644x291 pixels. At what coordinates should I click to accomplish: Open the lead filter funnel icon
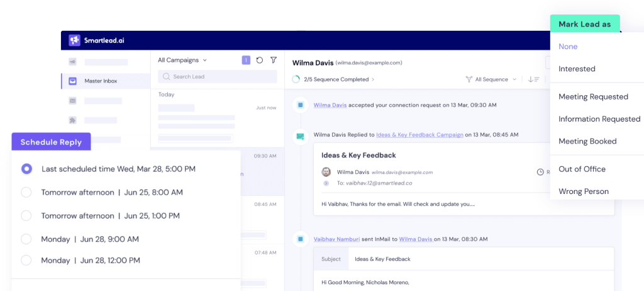pos(274,60)
